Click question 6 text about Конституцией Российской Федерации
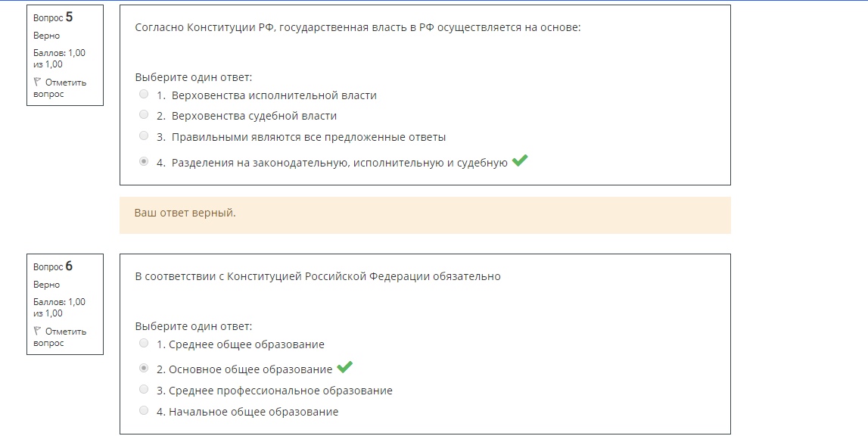Viewport: 868px width, 436px height. 318,276
